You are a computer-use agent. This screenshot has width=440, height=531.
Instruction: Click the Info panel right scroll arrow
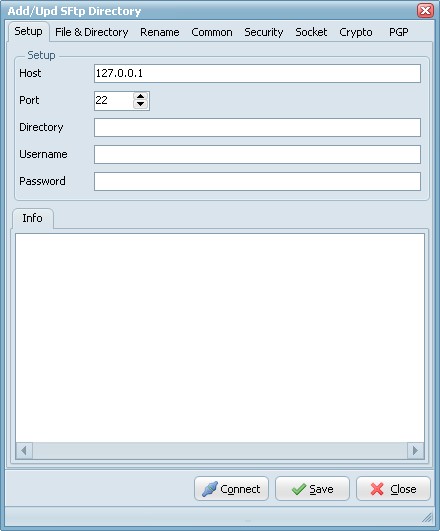pos(415,451)
